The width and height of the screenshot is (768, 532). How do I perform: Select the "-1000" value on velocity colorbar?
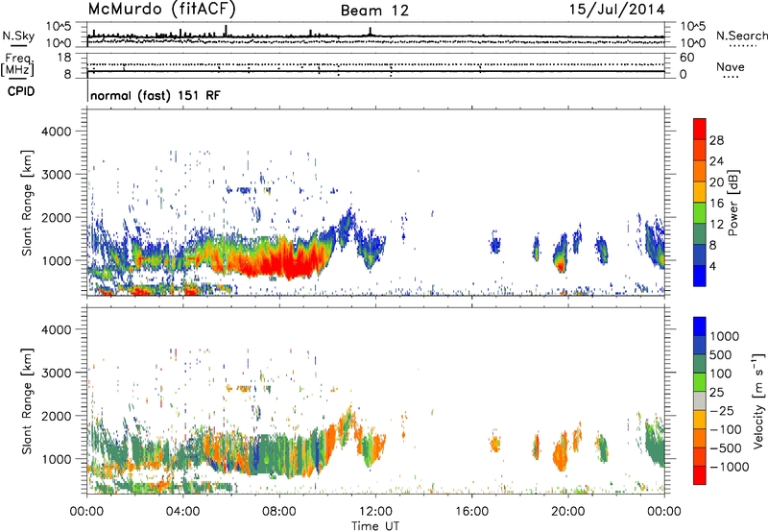[x=729, y=467]
